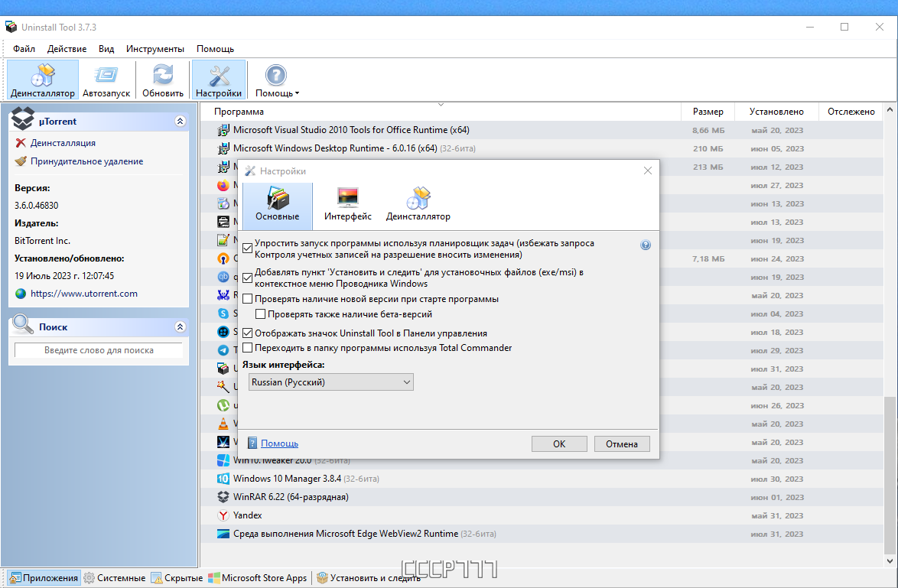Click the scrollbar down arrow

[890, 561]
